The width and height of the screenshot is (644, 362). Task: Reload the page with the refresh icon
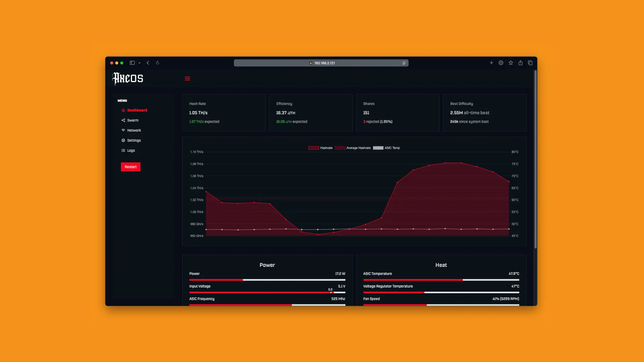click(158, 63)
